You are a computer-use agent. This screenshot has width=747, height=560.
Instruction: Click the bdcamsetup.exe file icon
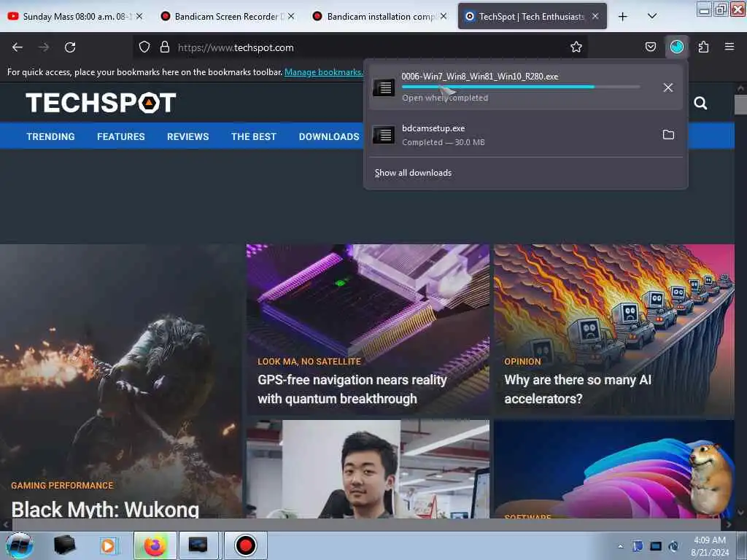tap(384, 135)
